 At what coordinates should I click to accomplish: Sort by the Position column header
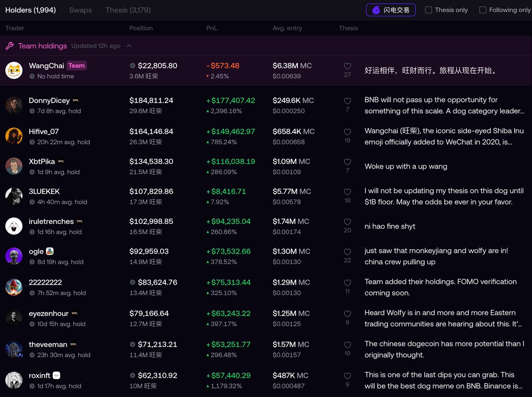(141, 28)
